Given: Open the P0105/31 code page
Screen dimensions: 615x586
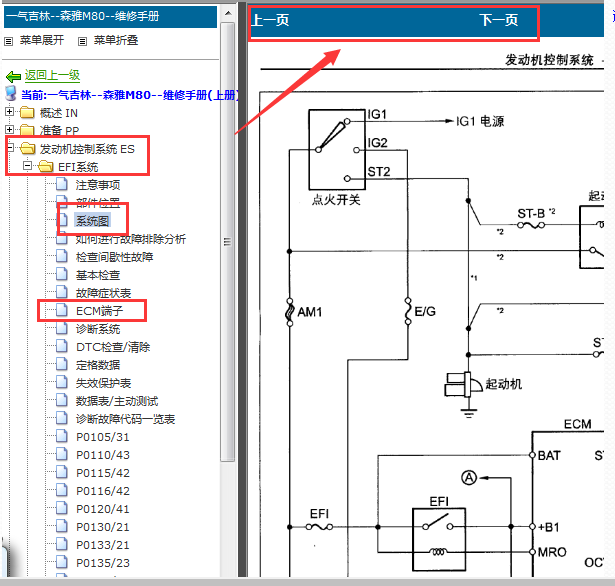Looking at the screenshot, I should tap(103, 437).
